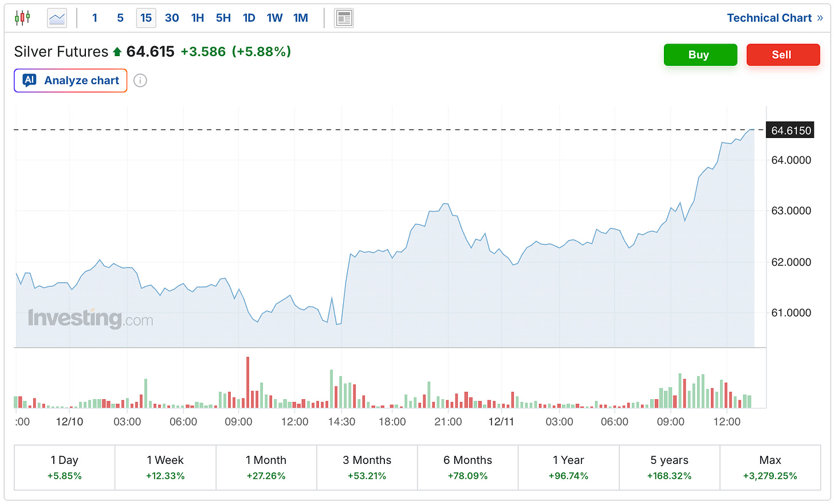Select the area line chart icon
Screen dimensions: 834x504
coord(57,18)
